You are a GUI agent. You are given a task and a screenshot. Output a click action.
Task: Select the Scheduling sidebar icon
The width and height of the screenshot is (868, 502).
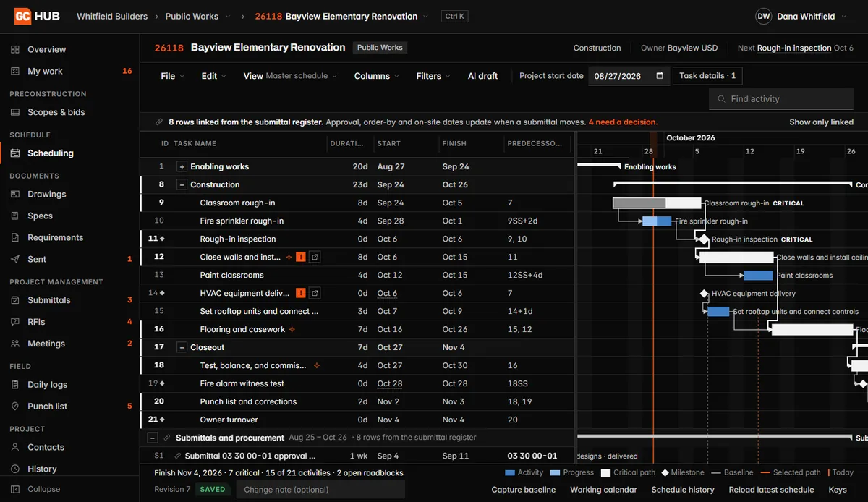point(15,153)
